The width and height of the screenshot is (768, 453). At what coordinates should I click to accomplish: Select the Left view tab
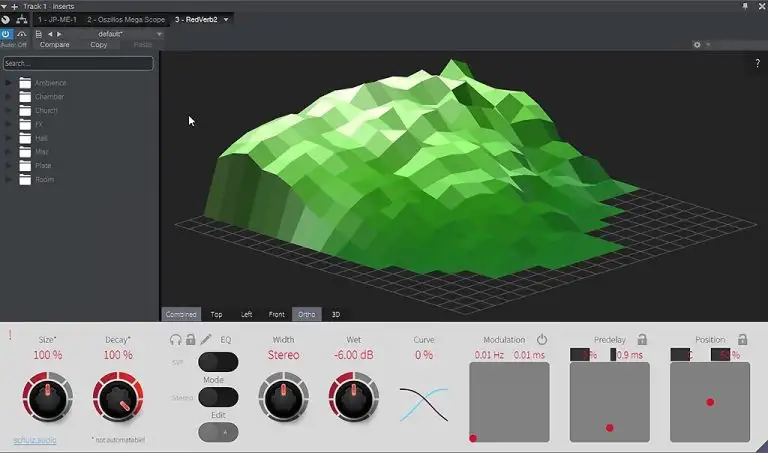coord(246,314)
